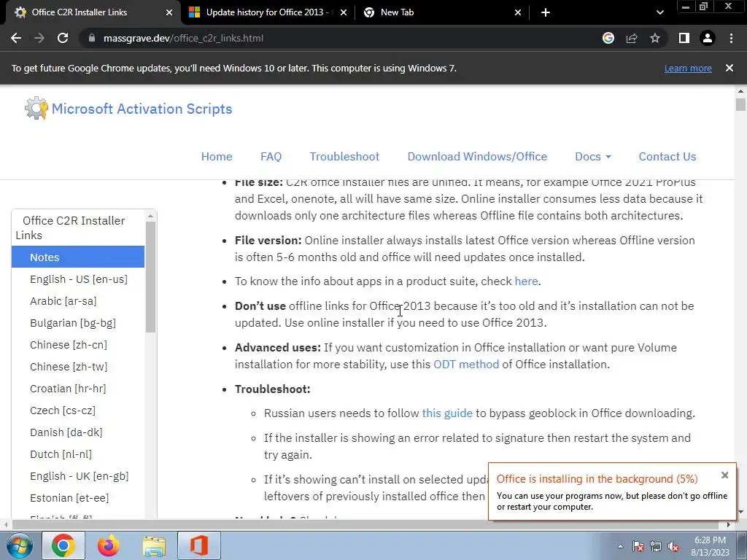
Task: Jump to Bulgarian [bg-bg] section
Action: [x=73, y=323]
